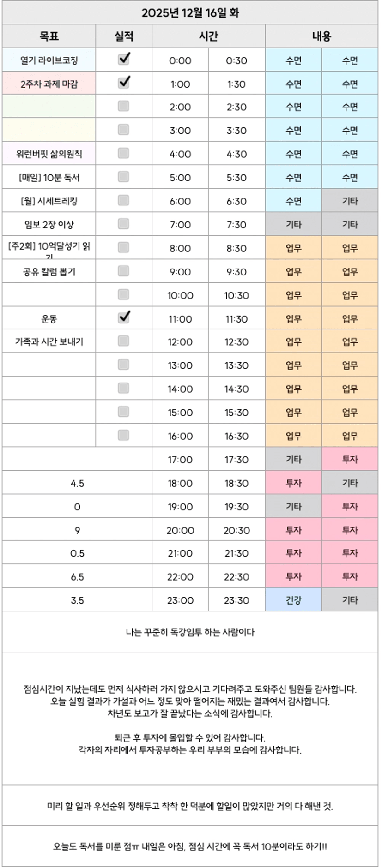Tick the 가족과 시간 보내기 checkbox

point(123,341)
